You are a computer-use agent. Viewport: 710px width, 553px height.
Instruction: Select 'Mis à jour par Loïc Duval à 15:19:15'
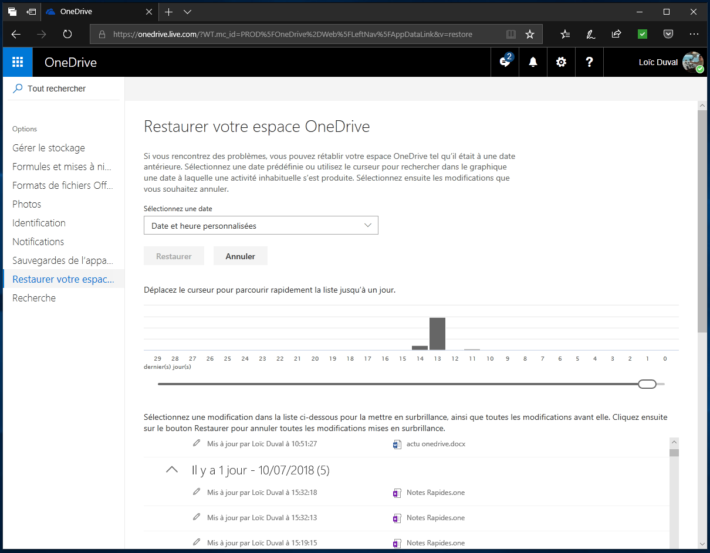coord(262,543)
